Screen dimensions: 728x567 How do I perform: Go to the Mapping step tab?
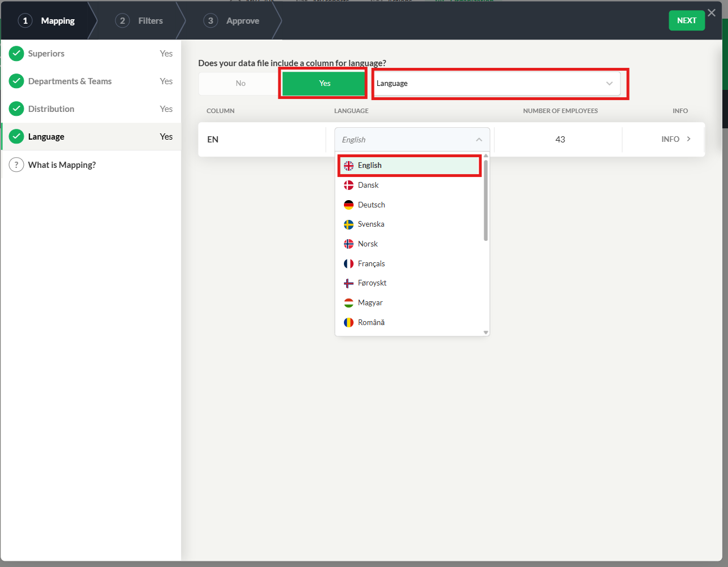pos(46,21)
